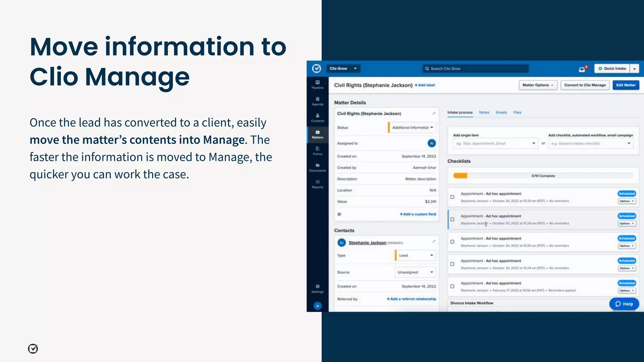This screenshot has height=362, width=644.
Task: Open the Documents sidebar icon
Action: [x=318, y=167]
